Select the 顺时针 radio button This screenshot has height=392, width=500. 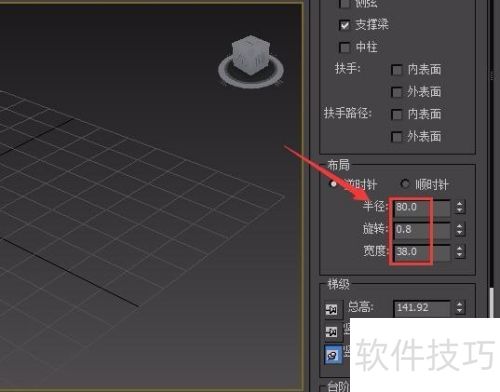(x=405, y=184)
